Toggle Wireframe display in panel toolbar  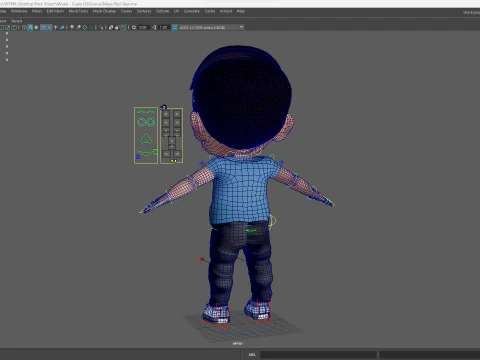(x=24, y=27)
